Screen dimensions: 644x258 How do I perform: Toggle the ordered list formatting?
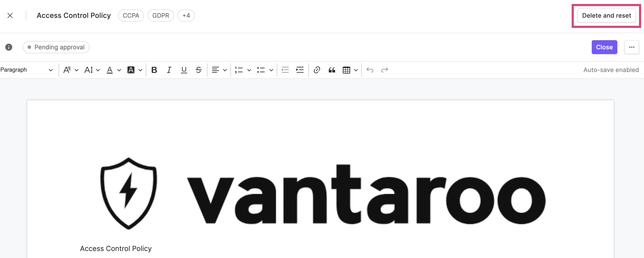pos(238,69)
